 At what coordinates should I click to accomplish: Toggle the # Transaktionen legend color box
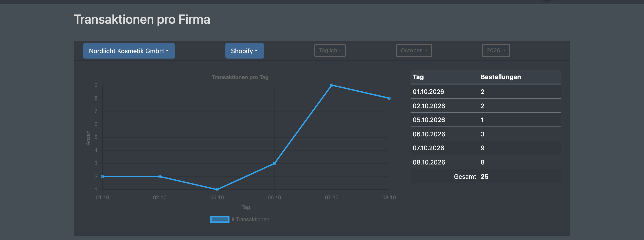220,219
